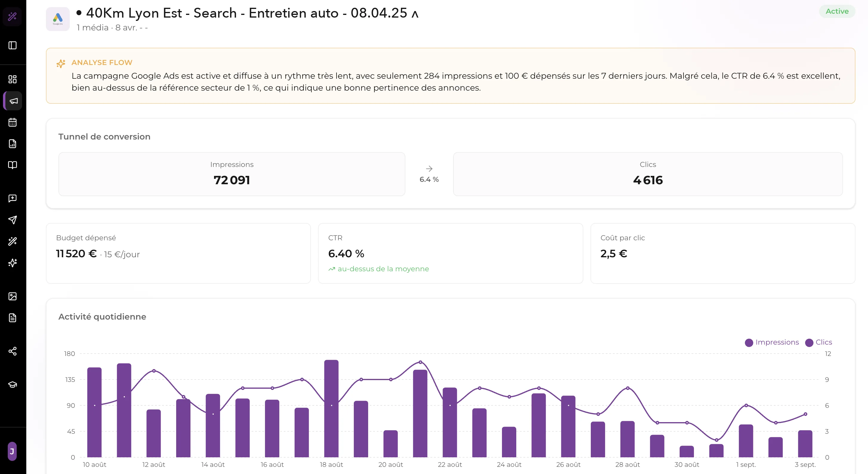The image size is (868, 474).
Task: Open the image gallery icon
Action: point(13,296)
